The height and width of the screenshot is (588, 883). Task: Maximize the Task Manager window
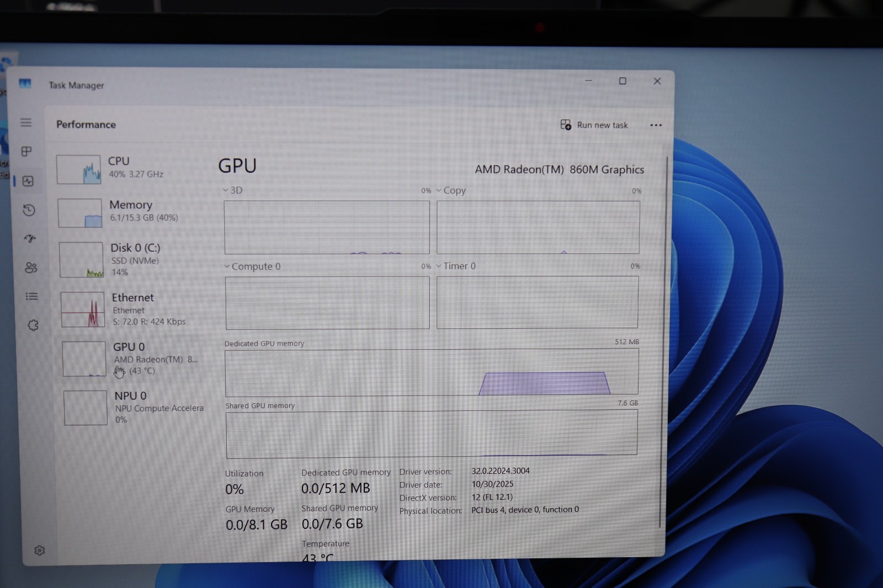pos(623,81)
